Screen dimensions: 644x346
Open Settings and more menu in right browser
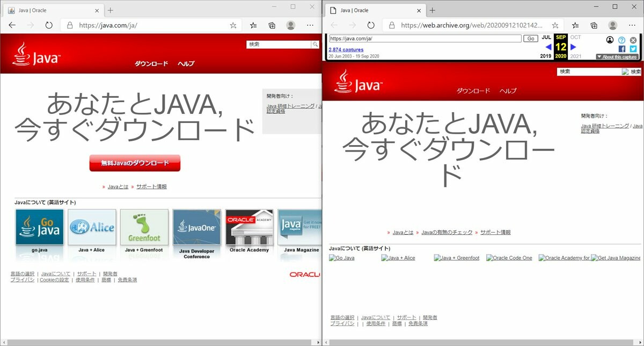coord(632,25)
